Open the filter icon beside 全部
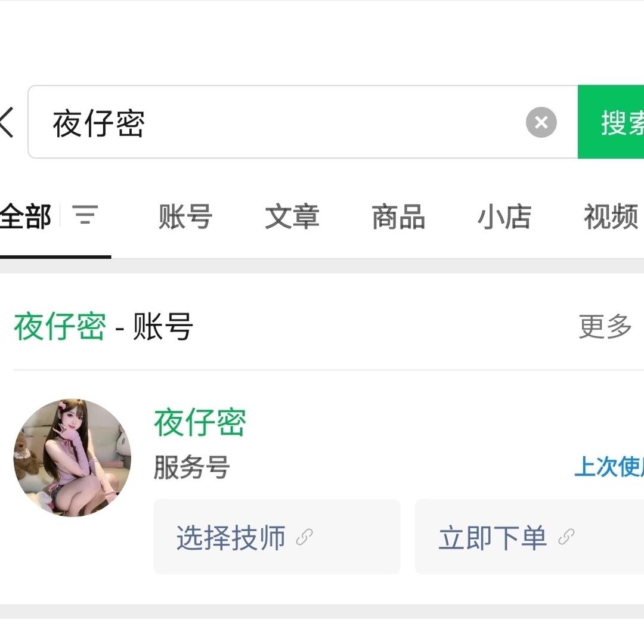Screen dimensions: 644x644 (85, 215)
